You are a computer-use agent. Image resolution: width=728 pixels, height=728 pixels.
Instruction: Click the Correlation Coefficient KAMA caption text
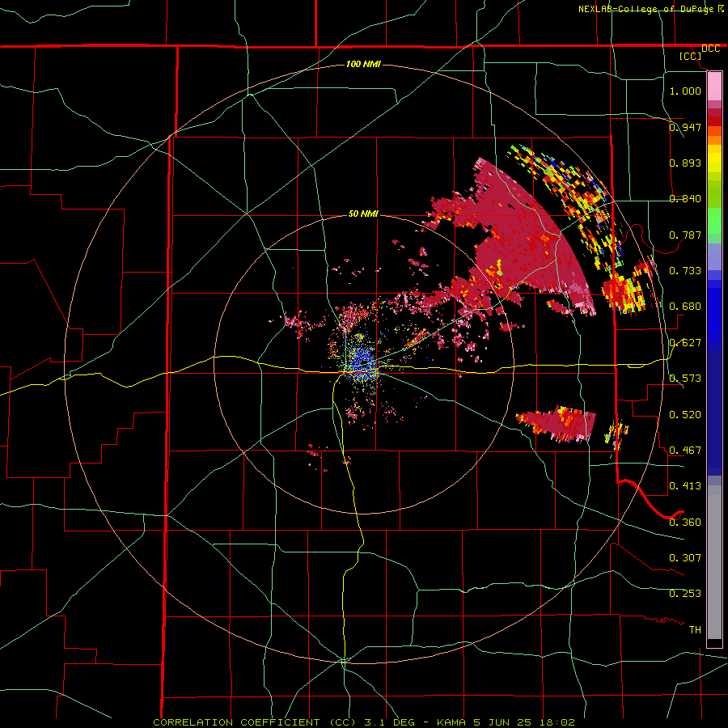coord(364,722)
